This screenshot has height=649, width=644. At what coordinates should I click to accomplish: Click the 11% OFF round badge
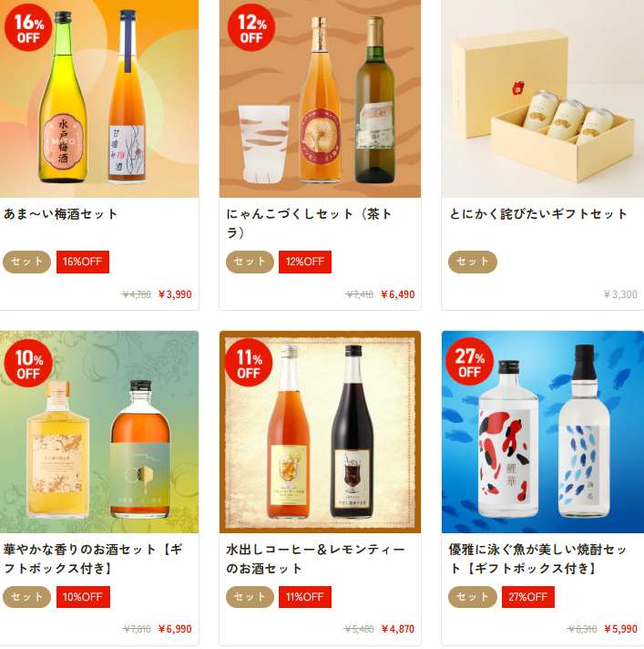249,363
